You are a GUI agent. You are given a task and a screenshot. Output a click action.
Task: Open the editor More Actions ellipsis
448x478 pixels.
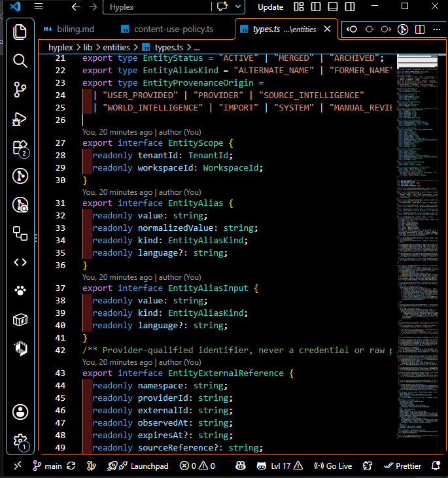[x=437, y=29]
